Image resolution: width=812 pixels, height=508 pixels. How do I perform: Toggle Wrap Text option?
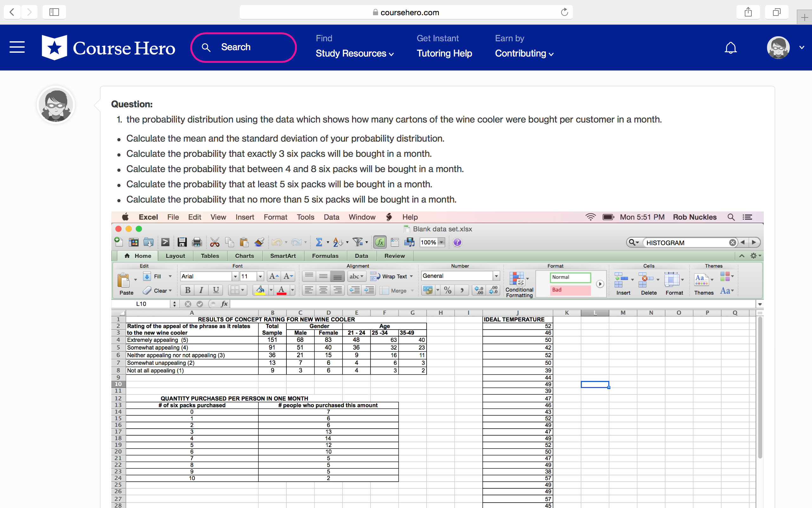tap(392, 277)
